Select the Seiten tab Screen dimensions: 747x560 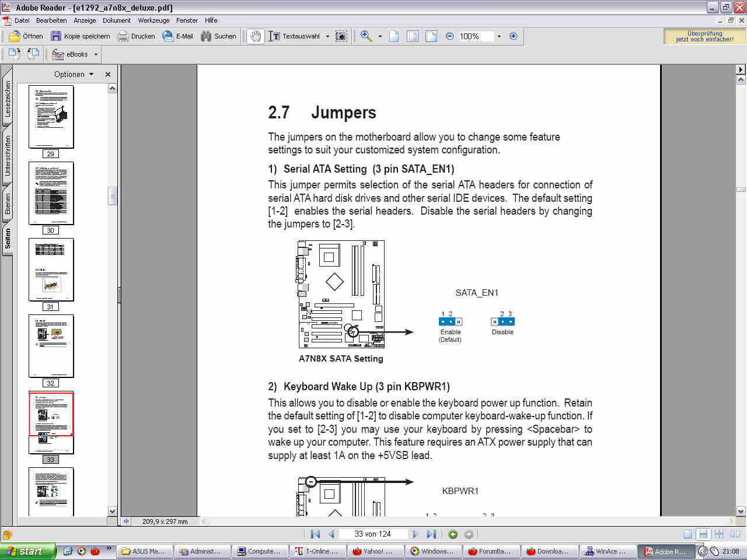8,239
